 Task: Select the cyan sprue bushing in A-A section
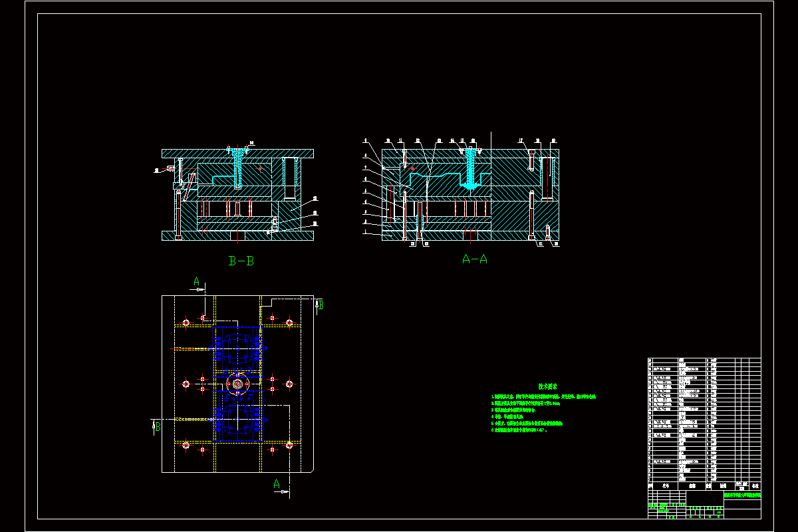pyautogui.click(x=471, y=170)
